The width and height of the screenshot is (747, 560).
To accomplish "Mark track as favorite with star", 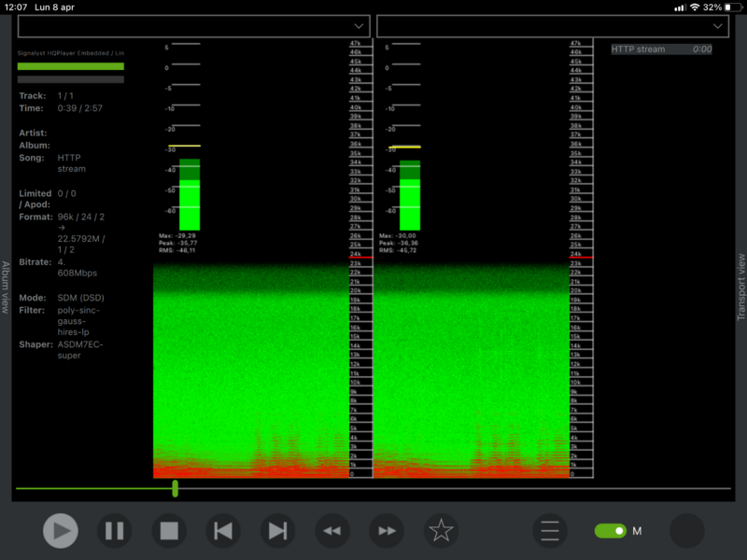I will [x=441, y=531].
